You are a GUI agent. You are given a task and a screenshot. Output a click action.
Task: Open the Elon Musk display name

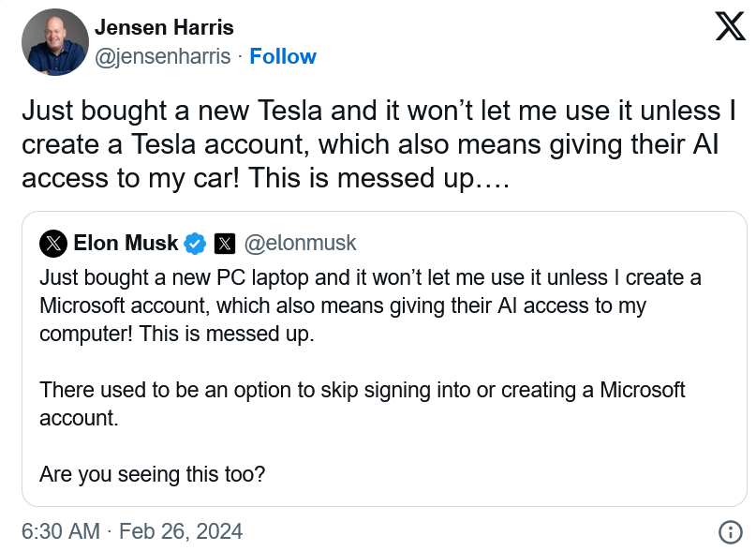[125, 244]
